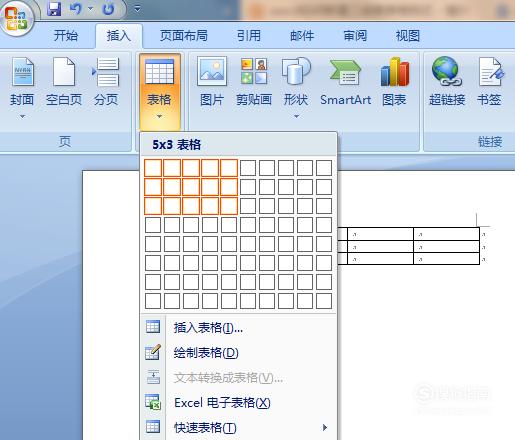The image size is (515, 440).
Task: Save the document from quick access toolbar
Action: 54,8
